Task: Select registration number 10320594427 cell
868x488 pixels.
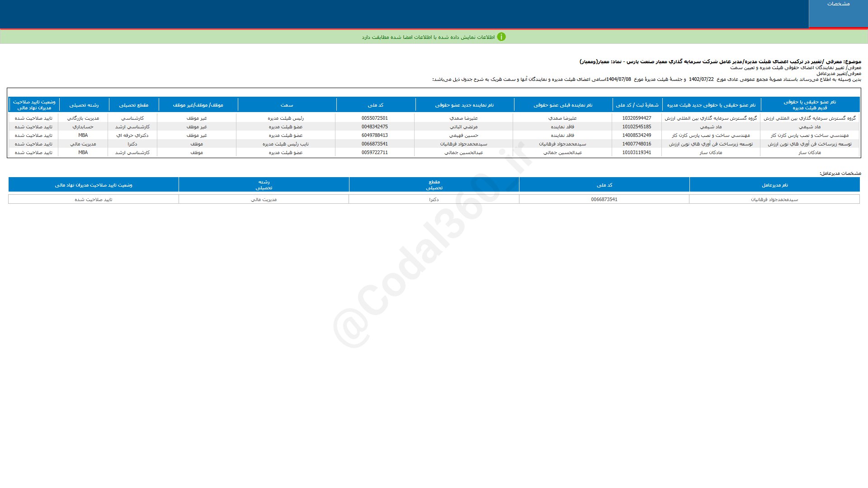Action: (x=637, y=118)
